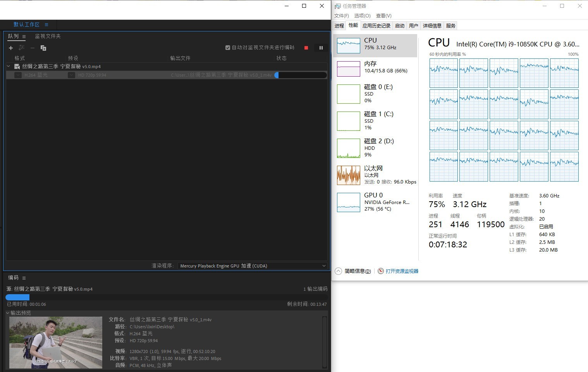Viewport: 588px width, 372px height.
Task: Pause the queue encoding
Action: point(321,48)
